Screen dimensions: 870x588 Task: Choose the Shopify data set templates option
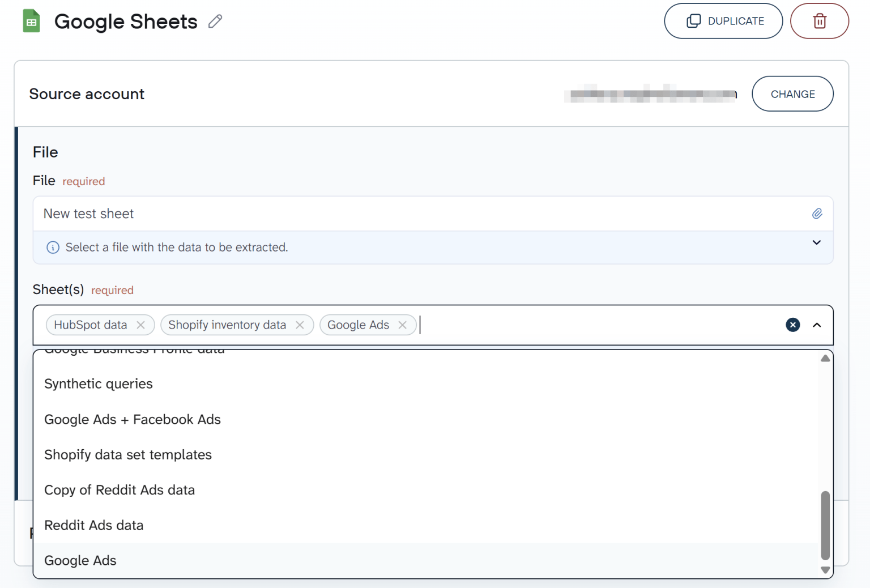pos(426,455)
